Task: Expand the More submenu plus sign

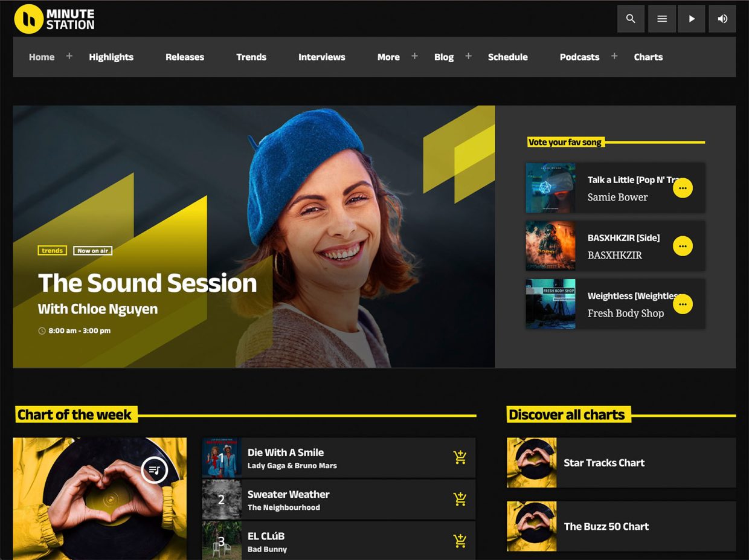Action: coord(414,56)
